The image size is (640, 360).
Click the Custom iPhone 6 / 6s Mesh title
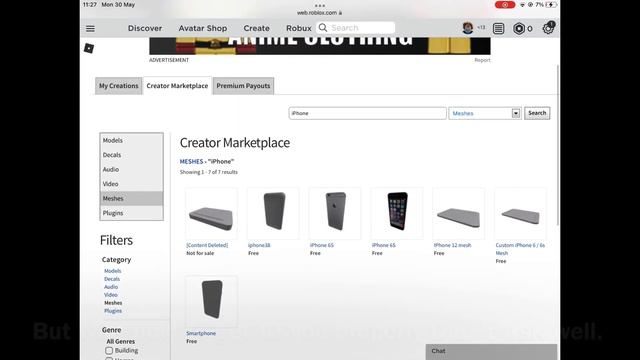pos(520,249)
